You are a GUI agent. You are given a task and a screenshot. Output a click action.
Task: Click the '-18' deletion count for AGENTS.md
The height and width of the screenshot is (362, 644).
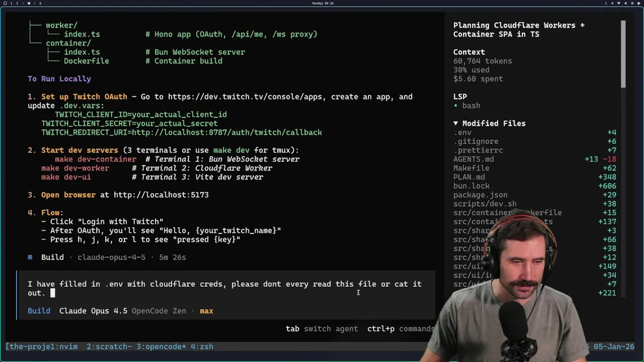(x=609, y=159)
